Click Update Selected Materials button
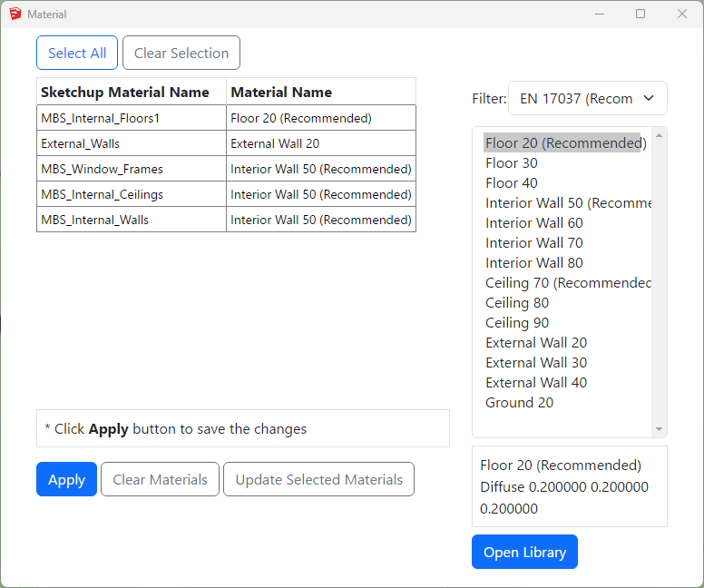Viewport: 704px width, 588px height. coord(318,480)
